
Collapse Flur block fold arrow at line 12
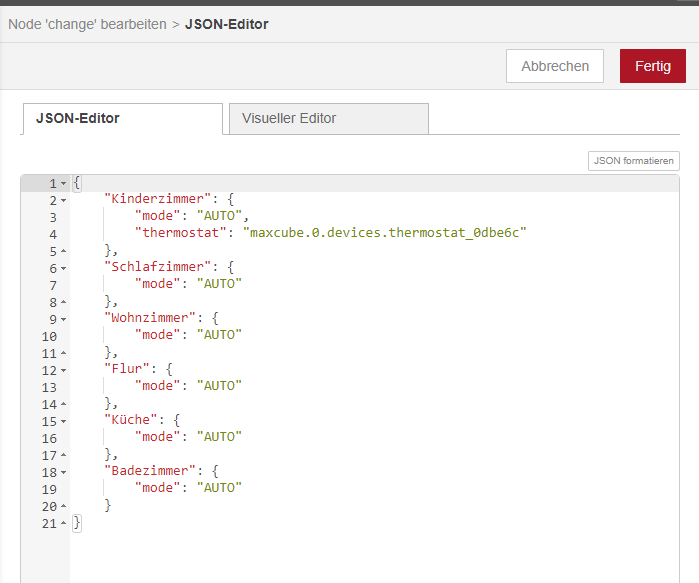[x=63, y=370]
